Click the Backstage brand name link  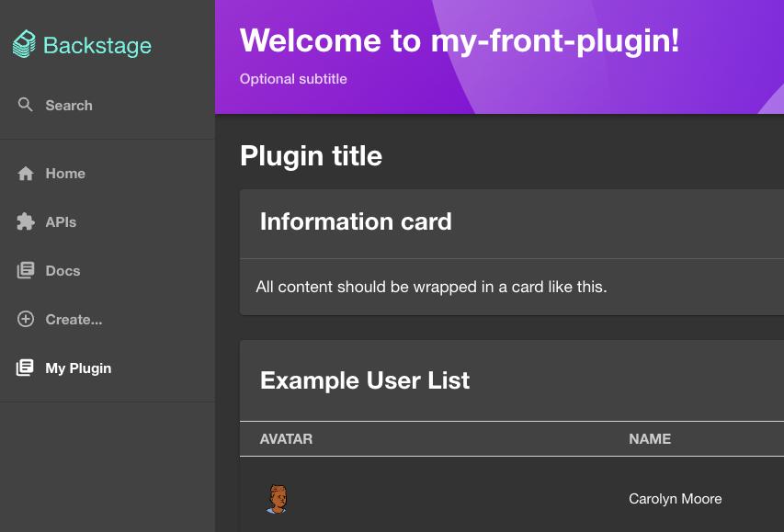point(97,45)
